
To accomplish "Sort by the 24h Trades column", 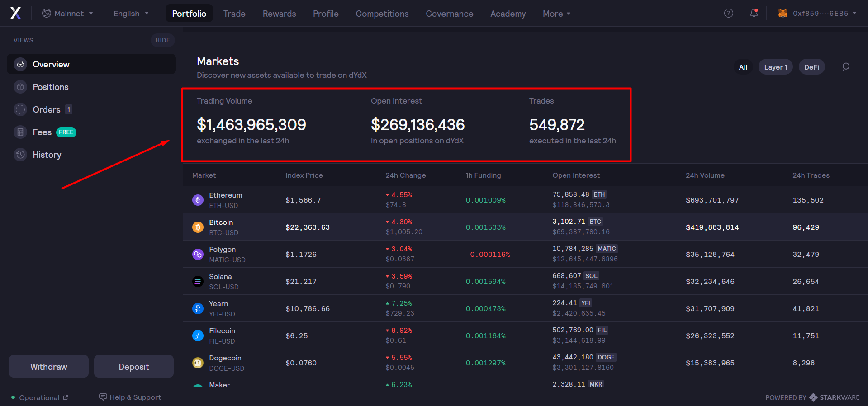I will tap(811, 175).
